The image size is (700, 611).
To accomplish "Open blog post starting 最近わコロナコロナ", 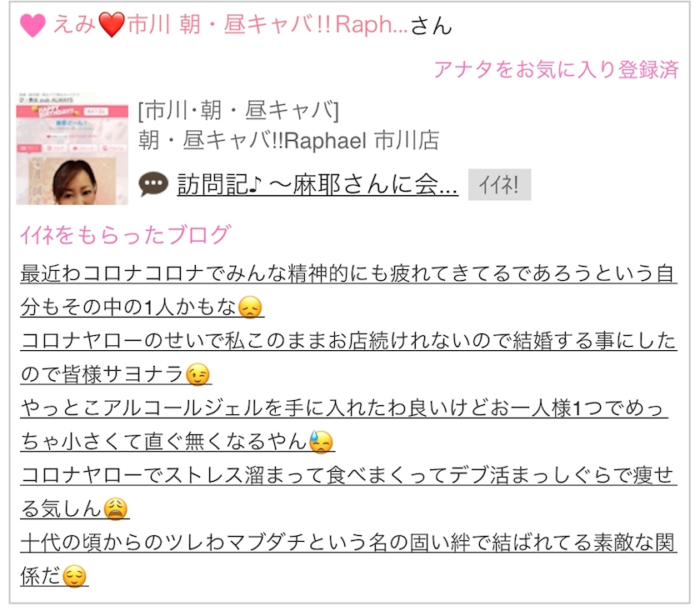I will (348, 290).
